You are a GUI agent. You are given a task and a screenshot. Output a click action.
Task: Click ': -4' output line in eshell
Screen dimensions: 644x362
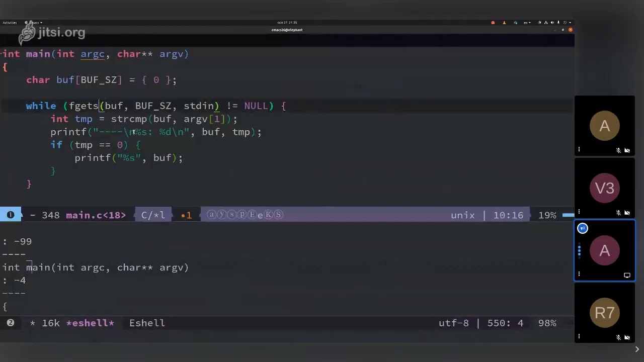(x=14, y=281)
